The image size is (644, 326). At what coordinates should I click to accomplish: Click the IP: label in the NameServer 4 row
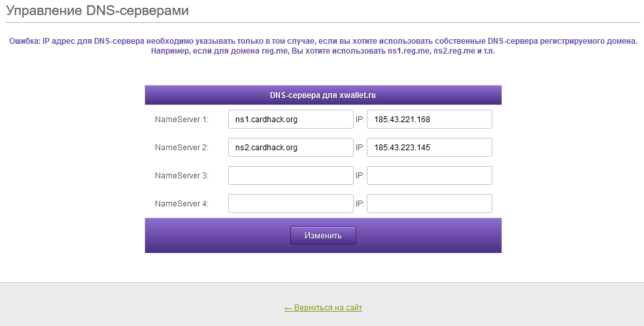(x=360, y=204)
